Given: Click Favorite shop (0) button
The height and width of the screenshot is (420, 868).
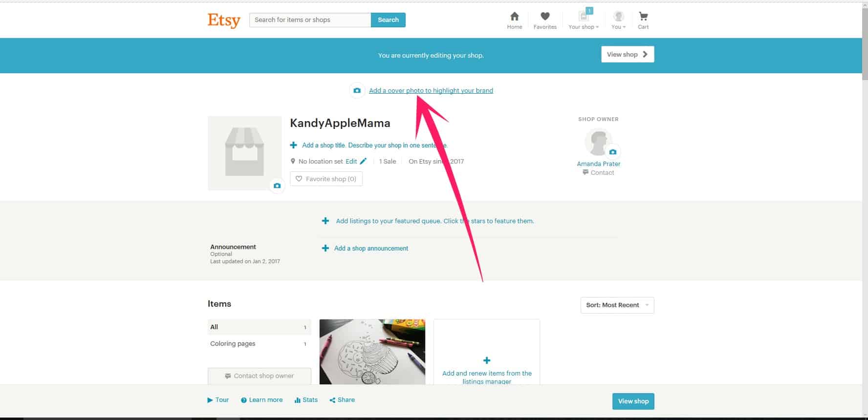Looking at the screenshot, I should click(326, 179).
